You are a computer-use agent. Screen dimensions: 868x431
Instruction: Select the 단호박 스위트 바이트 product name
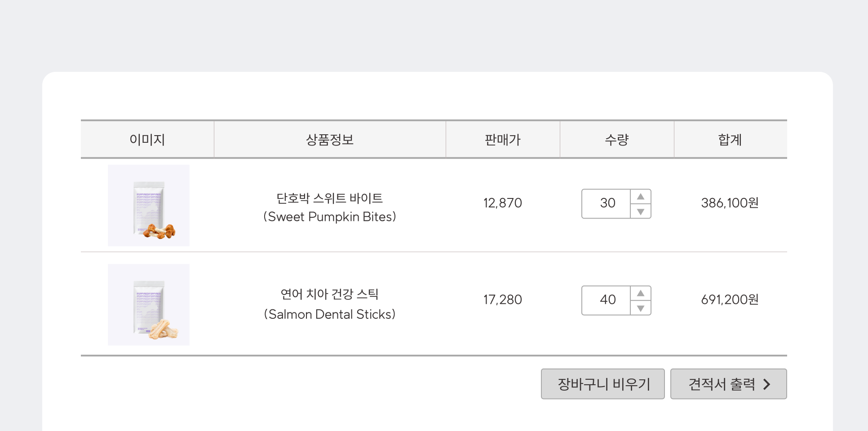point(330,198)
